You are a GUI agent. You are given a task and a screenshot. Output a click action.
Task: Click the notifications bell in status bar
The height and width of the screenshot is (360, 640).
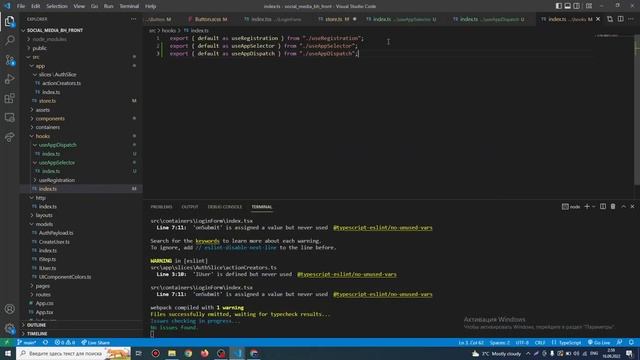pyautogui.click(x=631, y=342)
